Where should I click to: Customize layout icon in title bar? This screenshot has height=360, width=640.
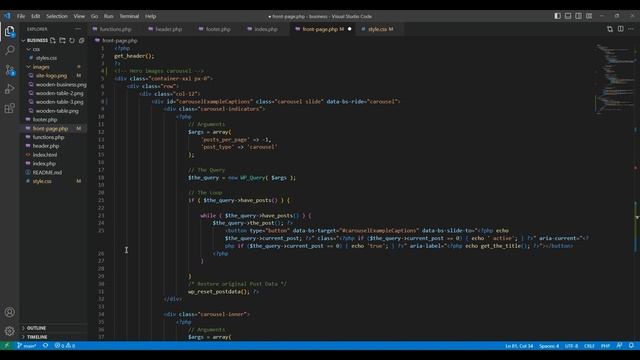[589, 16]
